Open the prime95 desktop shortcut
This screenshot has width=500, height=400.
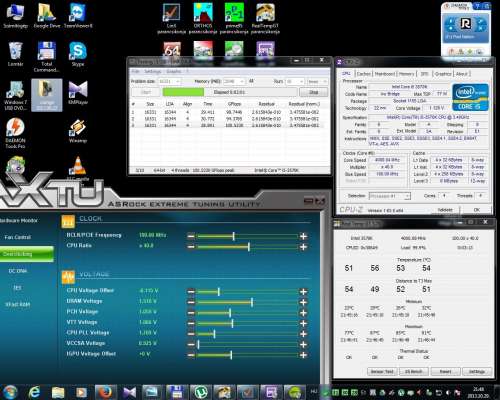tap(234, 19)
